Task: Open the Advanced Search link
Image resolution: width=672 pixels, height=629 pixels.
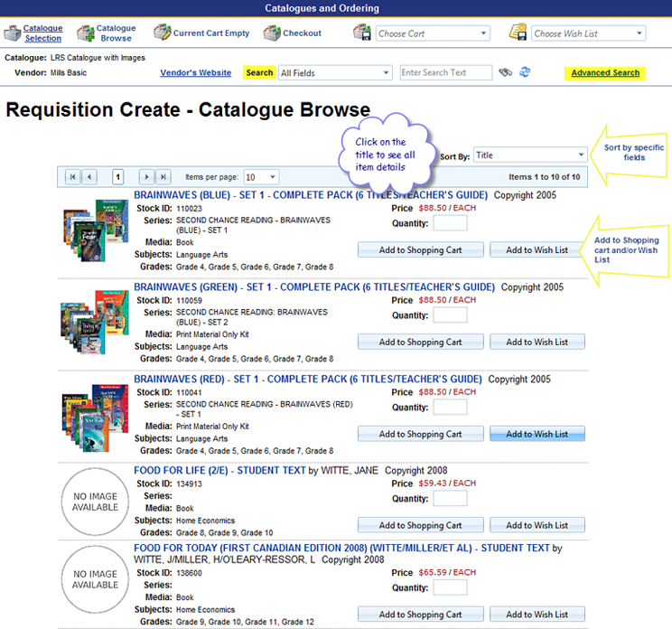Action: click(605, 73)
